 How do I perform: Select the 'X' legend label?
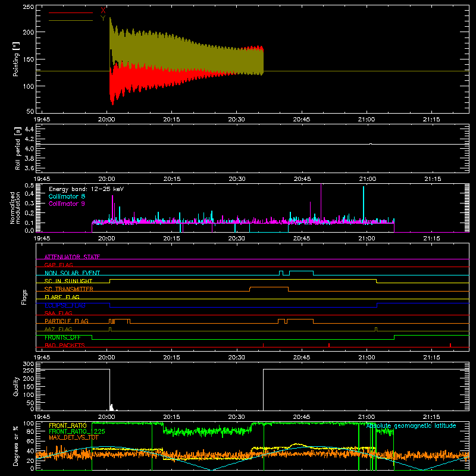pos(103,11)
